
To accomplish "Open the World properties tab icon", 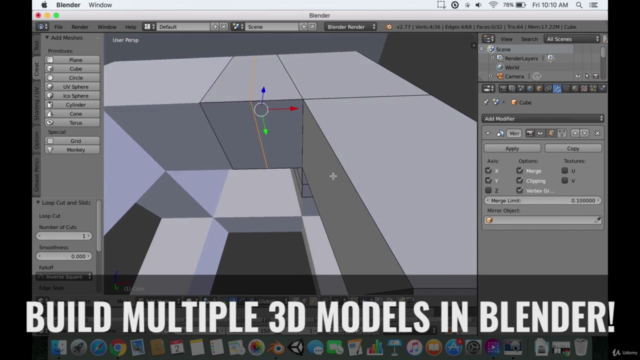I will (530, 89).
